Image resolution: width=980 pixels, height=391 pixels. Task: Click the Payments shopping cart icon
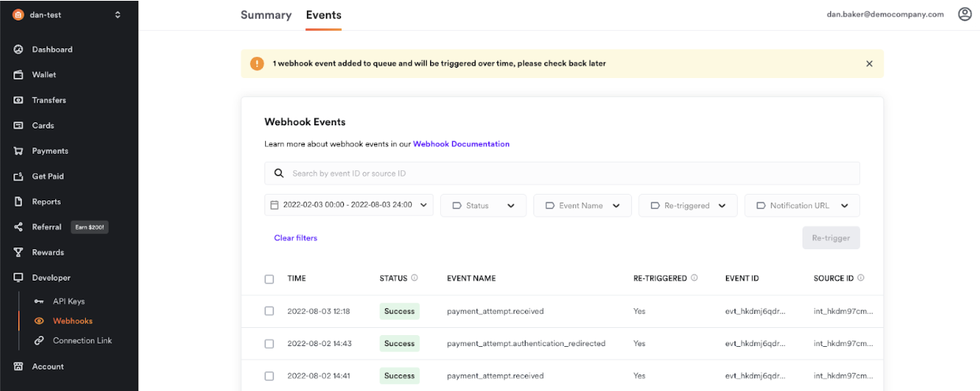[x=18, y=151]
